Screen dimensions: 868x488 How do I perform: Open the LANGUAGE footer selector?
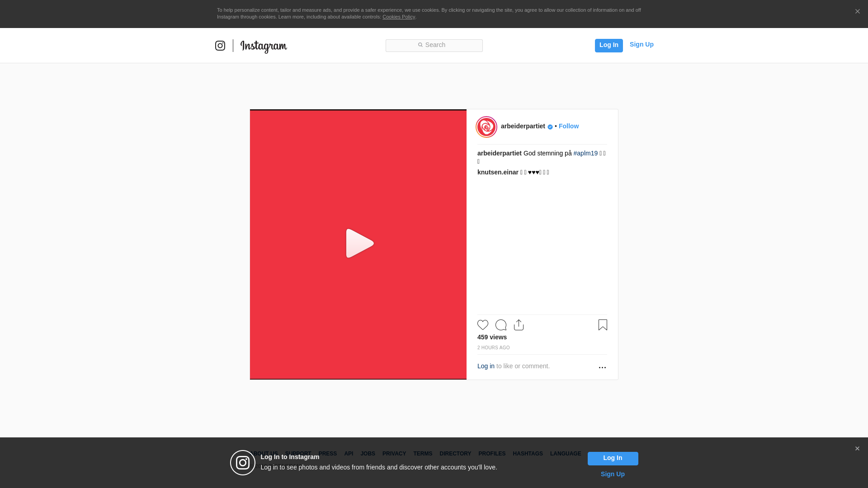point(565,454)
